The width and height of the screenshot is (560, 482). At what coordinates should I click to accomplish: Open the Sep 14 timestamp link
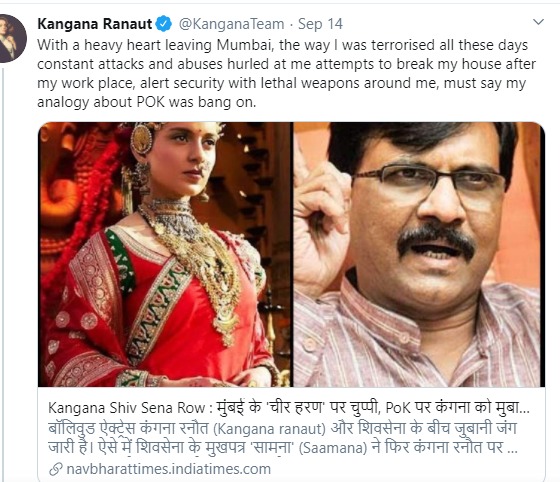click(320, 24)
